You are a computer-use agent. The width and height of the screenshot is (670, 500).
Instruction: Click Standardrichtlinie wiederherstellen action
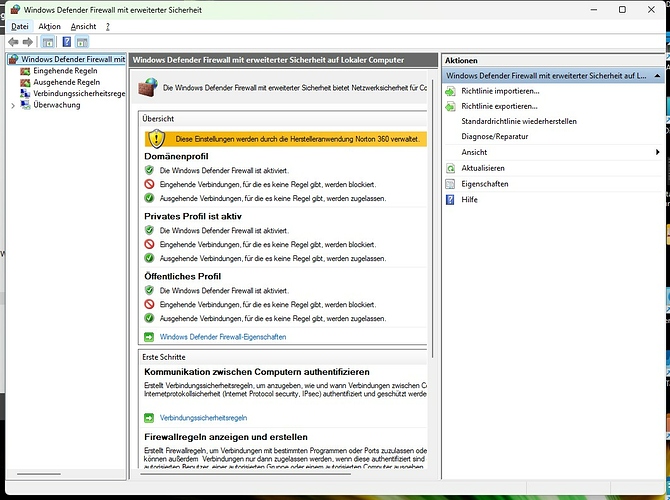(x=519, y=121)
